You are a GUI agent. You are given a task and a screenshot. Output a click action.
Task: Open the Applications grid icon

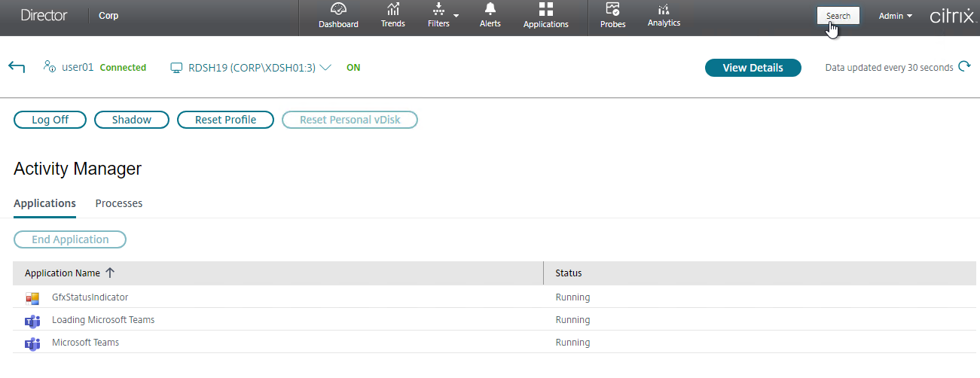coord(545,9)
